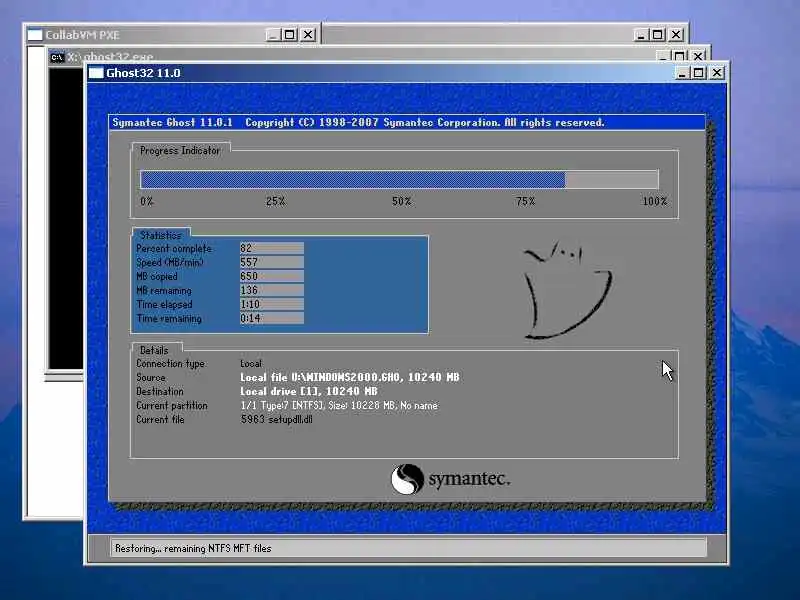The height and width of the screenshot is (600, 800).
Task: Click the C:\ console icon of ghost32.exe window
Action: pyautogui.click(x=57, y=57)
